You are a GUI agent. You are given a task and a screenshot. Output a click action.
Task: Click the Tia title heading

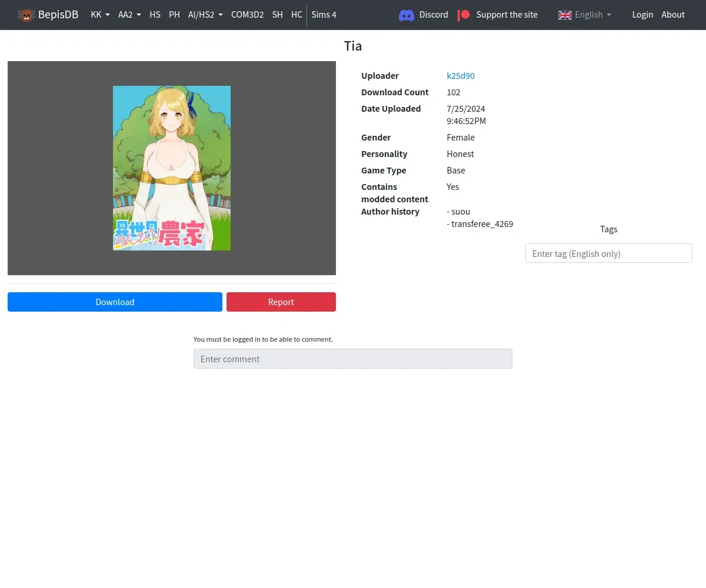point(353,46)
